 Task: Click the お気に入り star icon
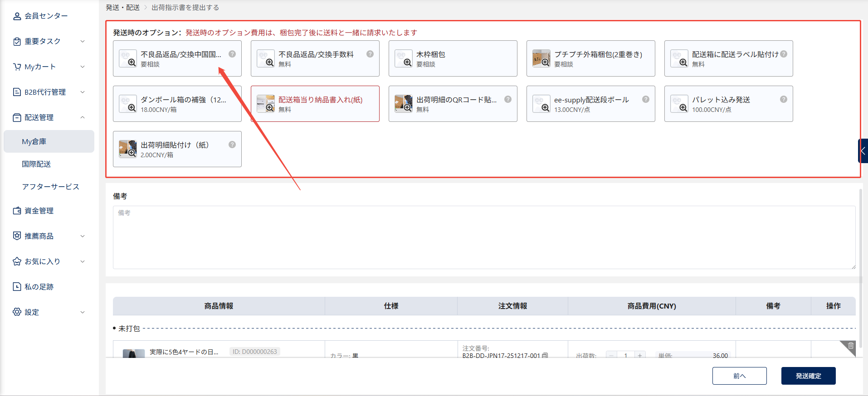tap(17, 261)
